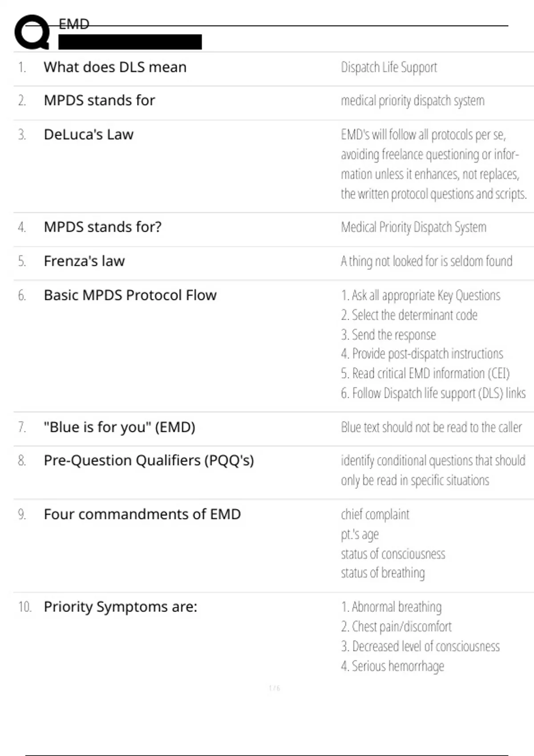Click the EMD title heading
The width and height of the screenshot is (534, 756).
[x=74, y=24]
